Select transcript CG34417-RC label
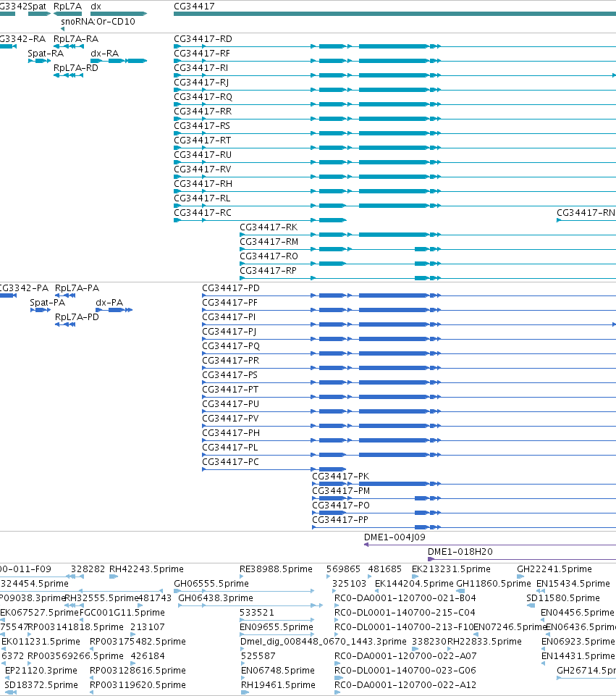The width and height of the screenshot is (616, 696). pyautogui.click(x=202, y=213)
